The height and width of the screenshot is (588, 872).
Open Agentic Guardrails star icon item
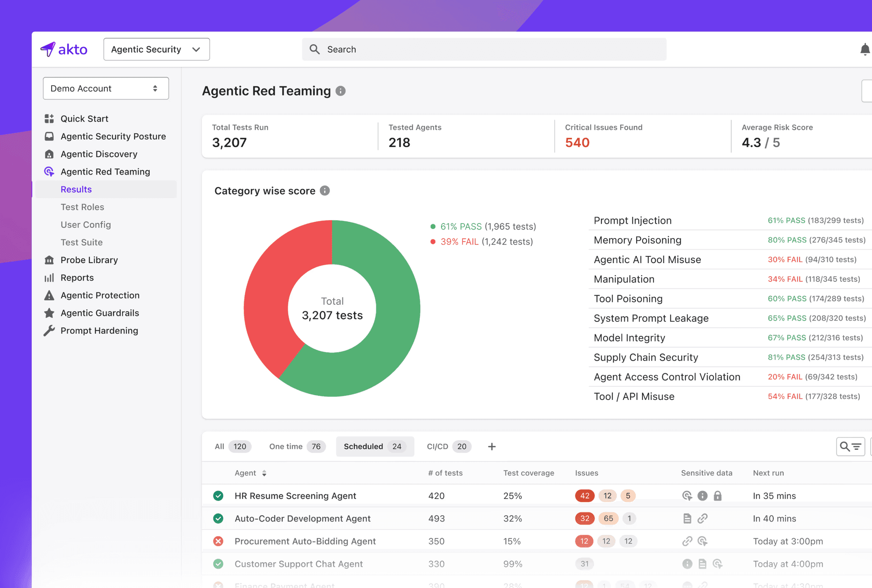tap(49, 313)
